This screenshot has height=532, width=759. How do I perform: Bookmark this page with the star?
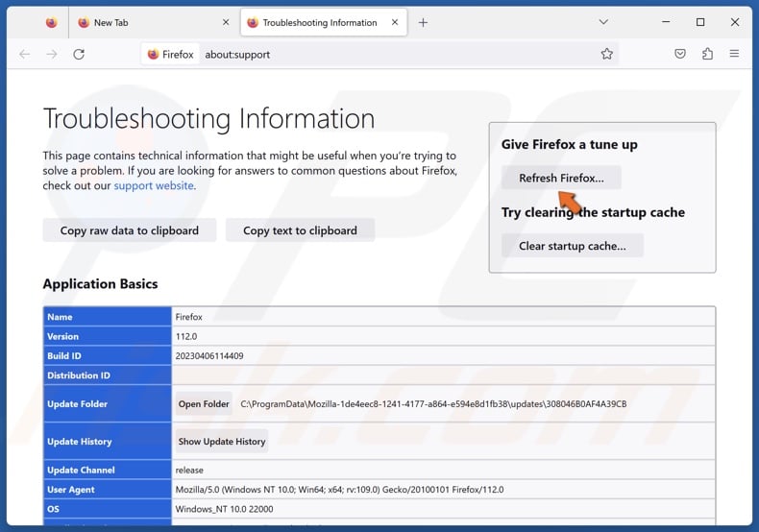tap(606, 54)
